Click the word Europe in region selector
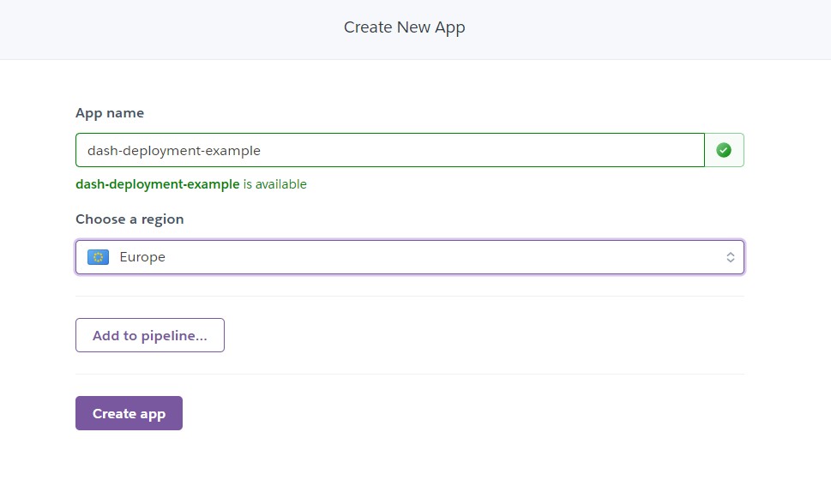Image resolution: width=831 pixels, height=504 pixels. pyautogui.click(x=142, y=257)
